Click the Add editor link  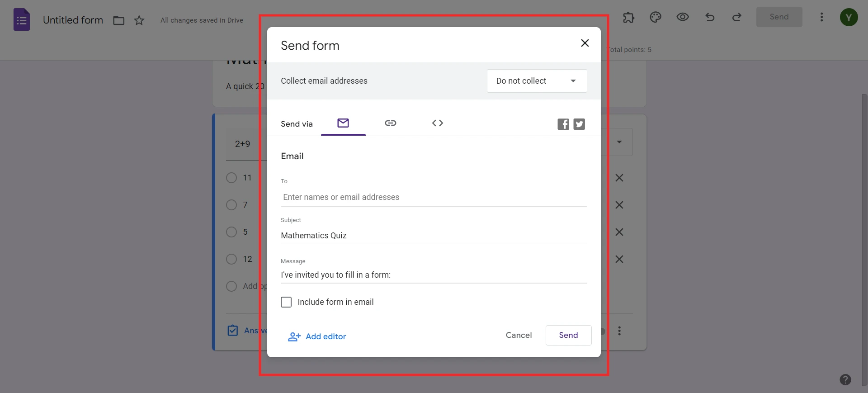coord(317,336)
